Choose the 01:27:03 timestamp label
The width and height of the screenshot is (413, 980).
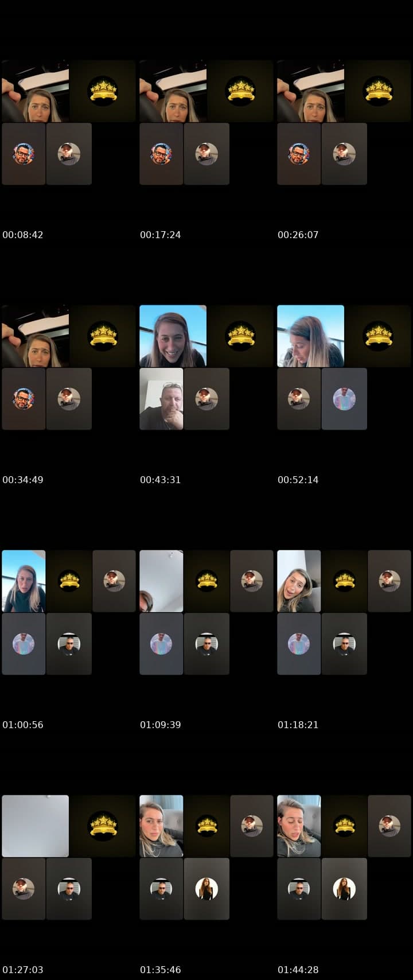[23, 970]
